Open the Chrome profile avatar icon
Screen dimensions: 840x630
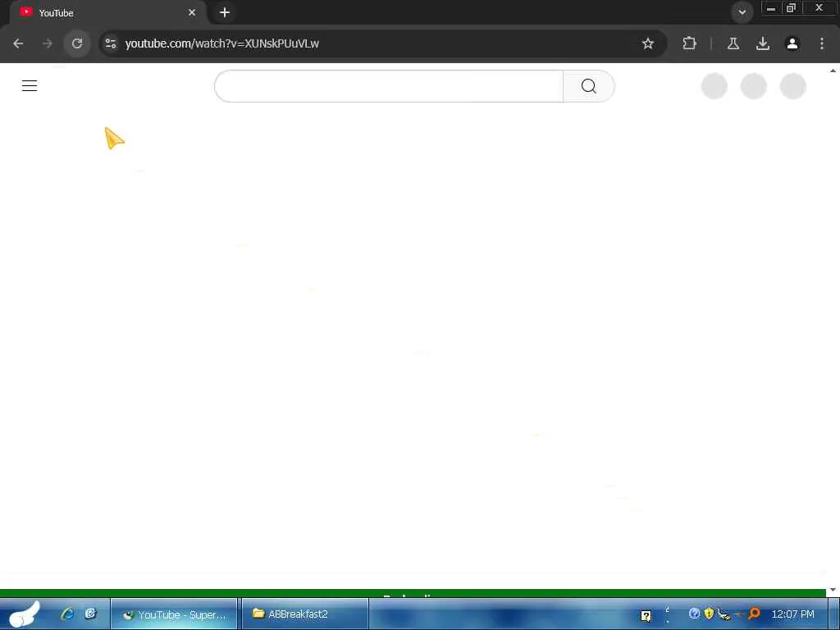792,43
